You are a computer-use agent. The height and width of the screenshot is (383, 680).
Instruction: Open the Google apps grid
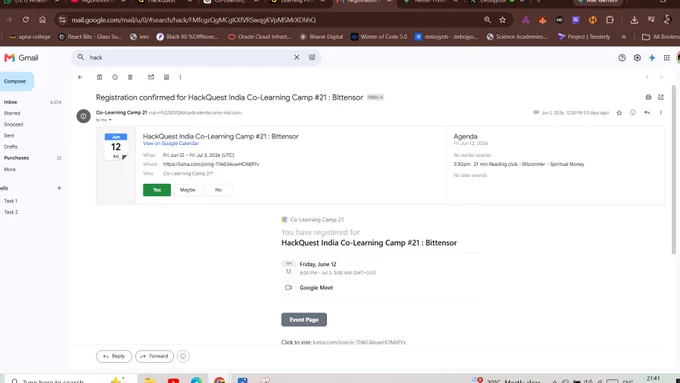click(667, 58)
